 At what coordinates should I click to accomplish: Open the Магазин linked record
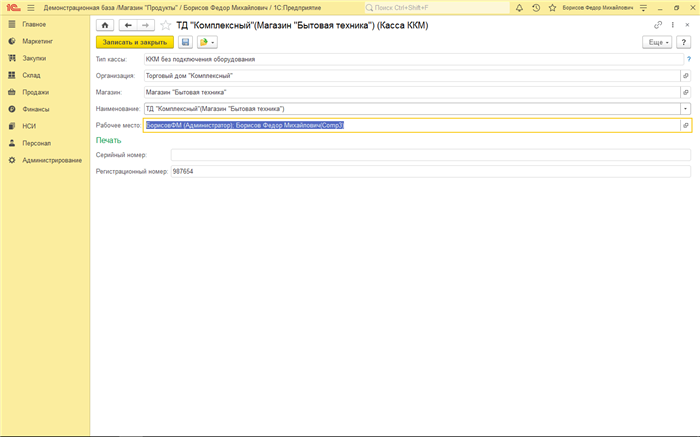tap(686, 92)
